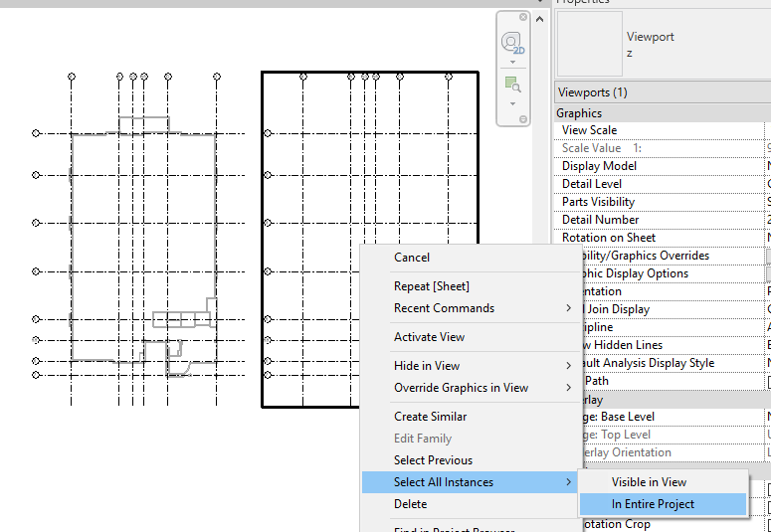Select the floor plan outline in left view
The width and height of the screenshot is (771, 532).
(143, 247)
